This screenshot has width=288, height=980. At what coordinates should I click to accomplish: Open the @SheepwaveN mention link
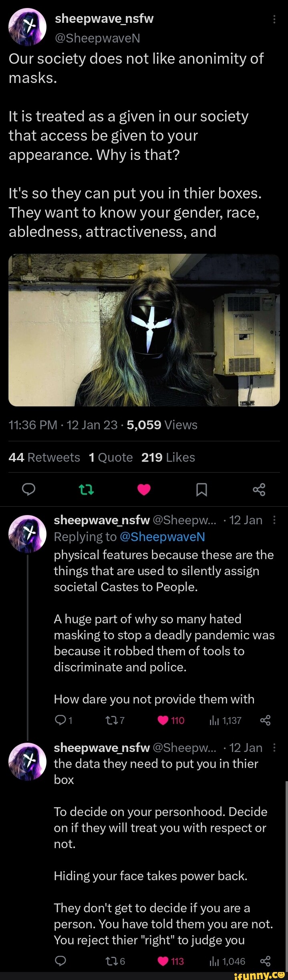[162, 537]
